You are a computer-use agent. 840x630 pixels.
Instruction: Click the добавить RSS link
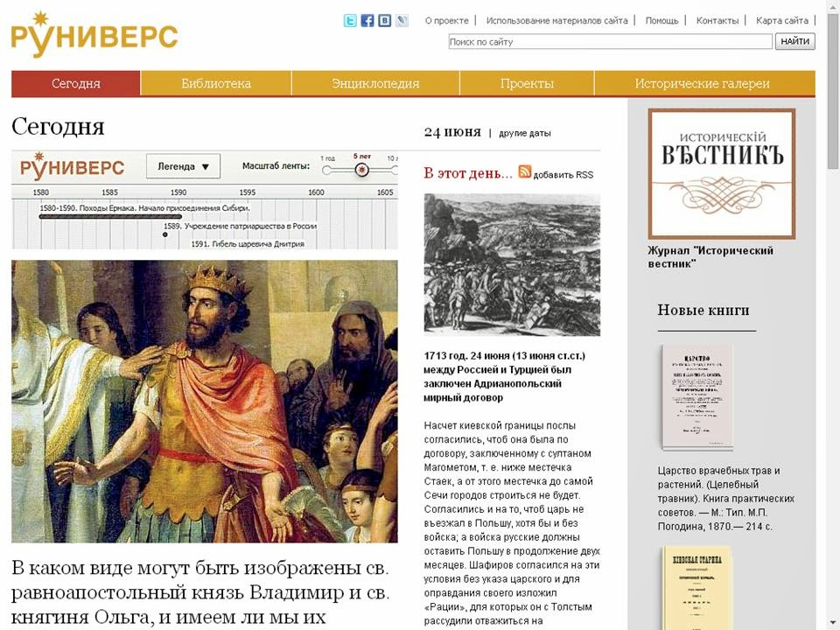point(563,175)
